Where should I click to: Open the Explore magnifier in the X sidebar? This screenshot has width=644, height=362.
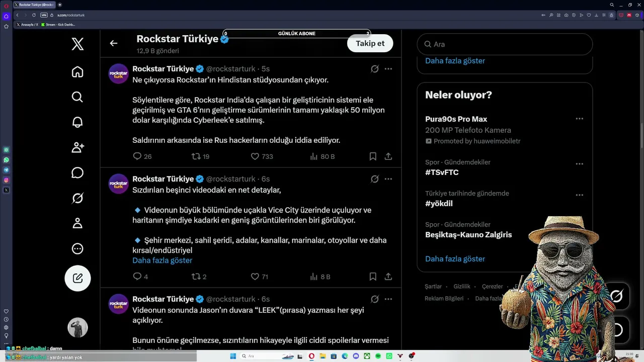77,97
